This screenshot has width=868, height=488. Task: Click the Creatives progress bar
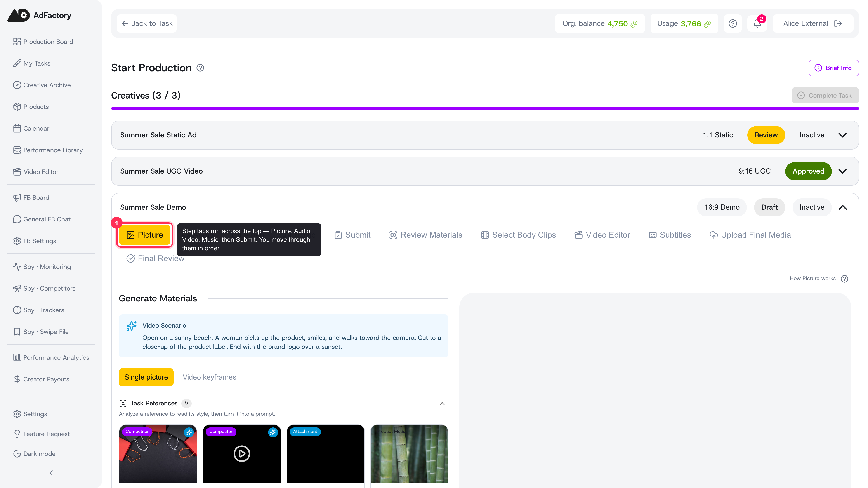[x=485, y=108]
